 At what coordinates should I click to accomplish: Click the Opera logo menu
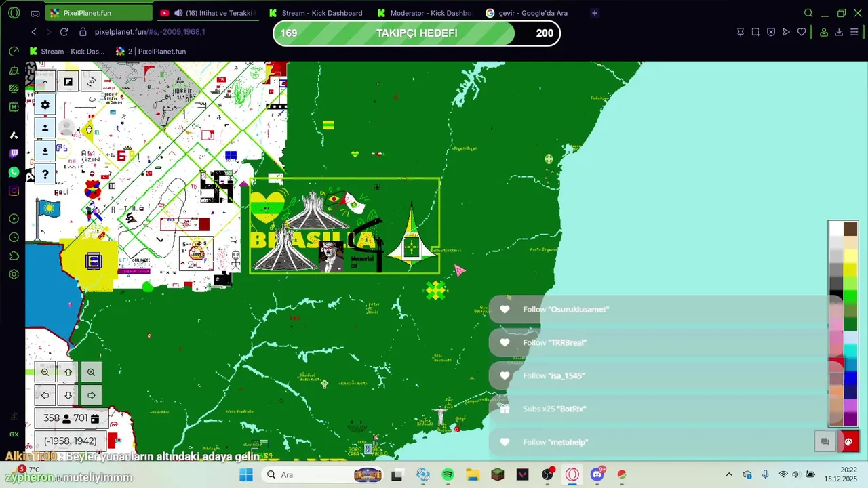(x=14, y=13)
